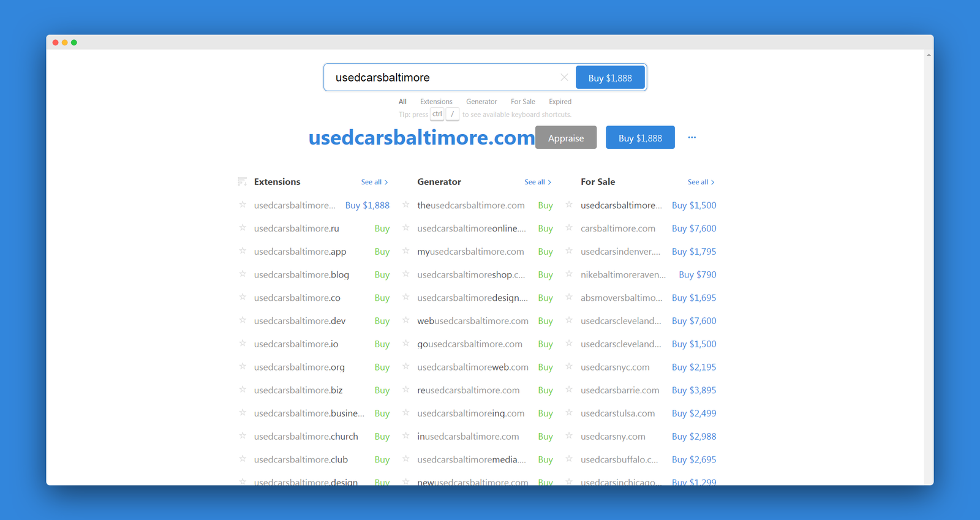Buy usedcarstulsa.com for $2,499
Viewport: 980px width, 520px height.
pyautogui.click(x=694, y=413)
